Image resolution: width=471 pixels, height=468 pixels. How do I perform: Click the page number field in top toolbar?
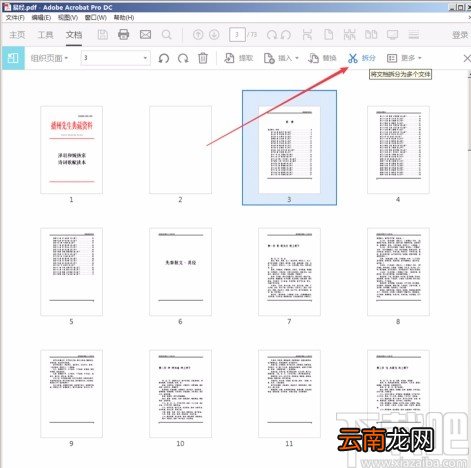click(x=237, y=35)
